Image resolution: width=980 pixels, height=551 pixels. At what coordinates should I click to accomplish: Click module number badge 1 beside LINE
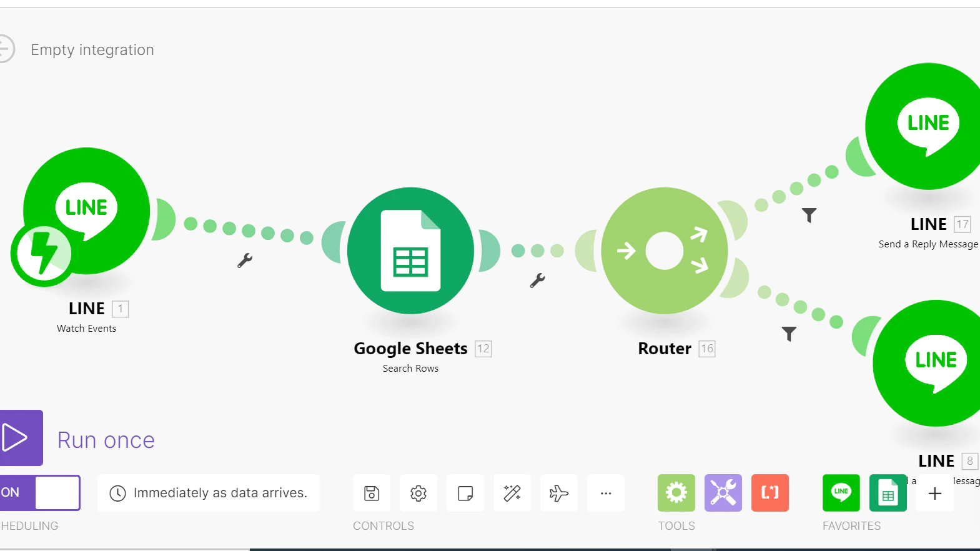pyautogui.click(x=121, y=309)
